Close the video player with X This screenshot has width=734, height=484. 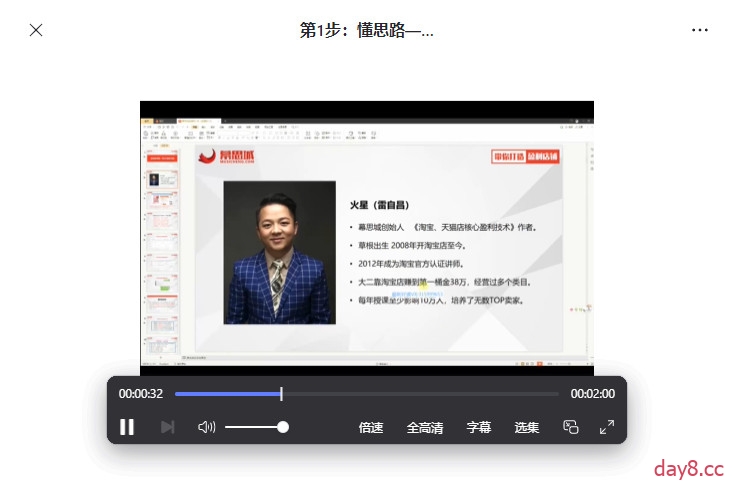[x=36, y=30]
